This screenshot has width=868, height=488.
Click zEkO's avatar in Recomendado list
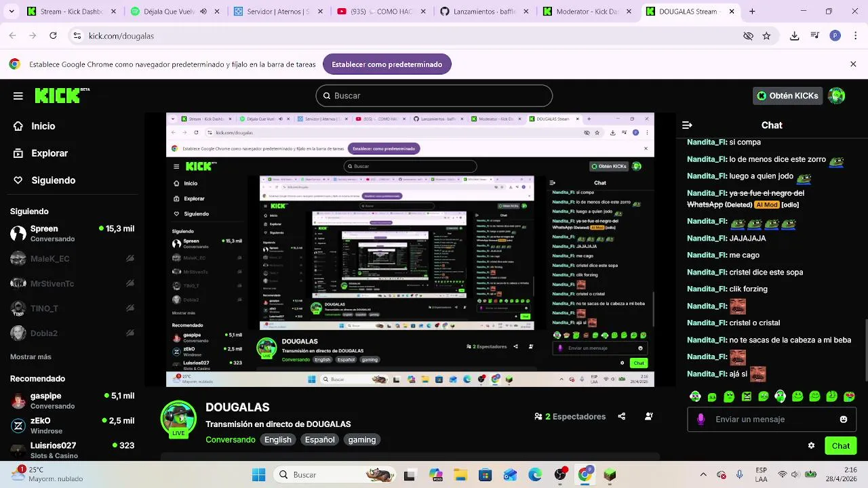tap(18, 426)
